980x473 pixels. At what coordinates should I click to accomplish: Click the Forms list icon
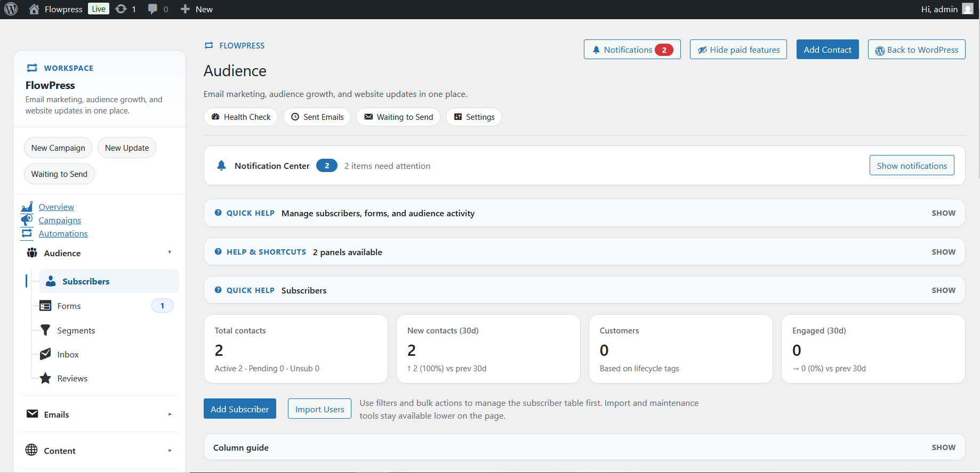(45, 306)
